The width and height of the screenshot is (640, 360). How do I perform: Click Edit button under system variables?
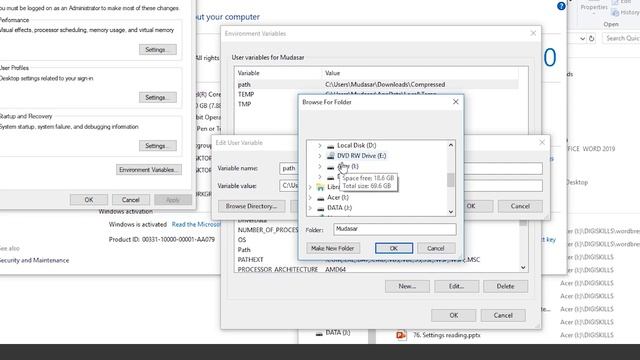point(456,287)
